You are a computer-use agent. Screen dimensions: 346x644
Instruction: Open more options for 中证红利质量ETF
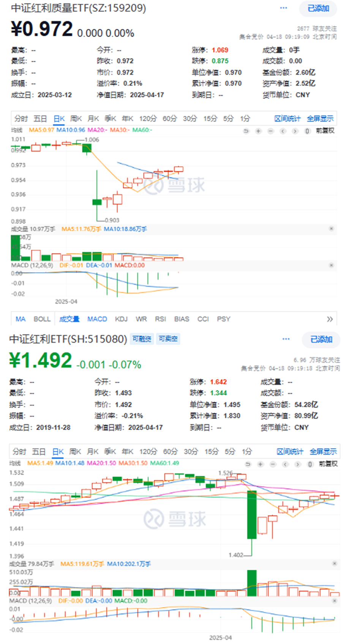pos(283,8)
